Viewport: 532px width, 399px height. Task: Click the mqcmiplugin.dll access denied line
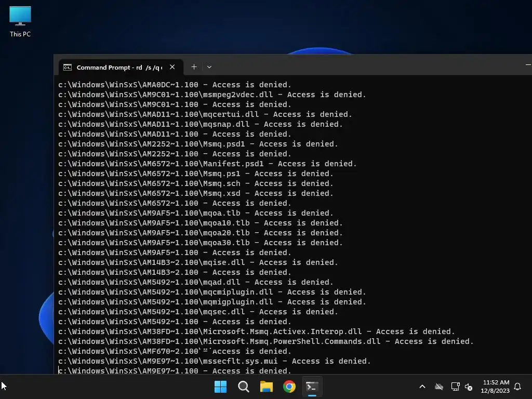click(212, 292)
